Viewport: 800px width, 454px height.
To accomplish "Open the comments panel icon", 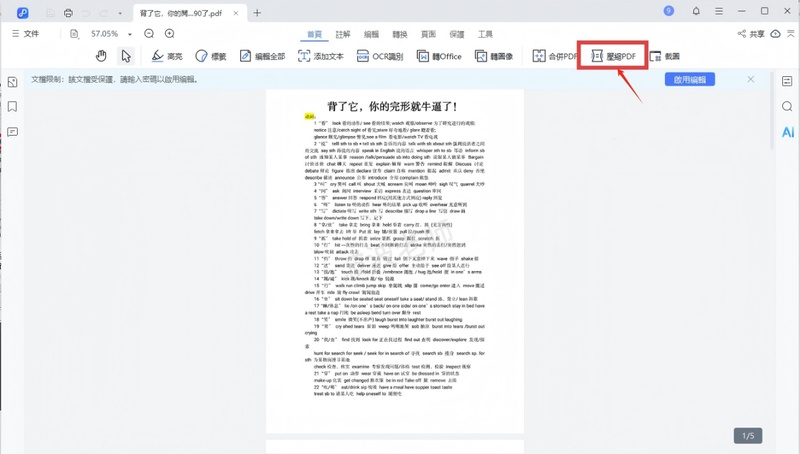I will point(13,132).
